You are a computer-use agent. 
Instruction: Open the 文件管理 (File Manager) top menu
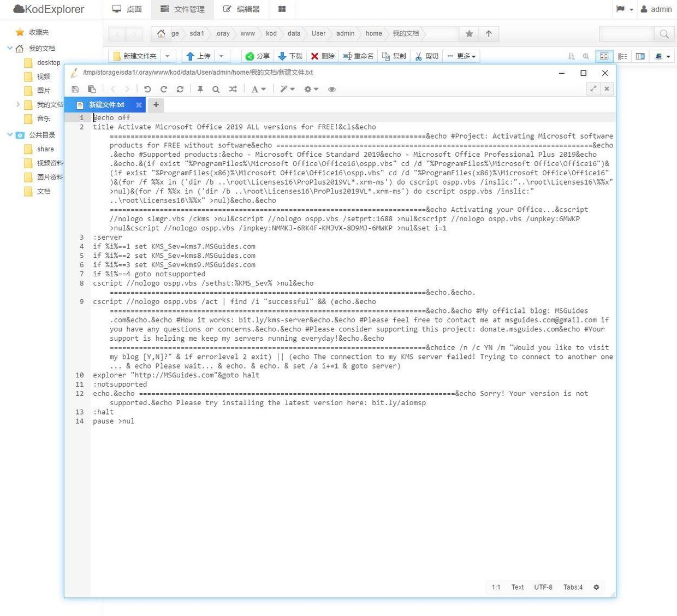[182, 9]
